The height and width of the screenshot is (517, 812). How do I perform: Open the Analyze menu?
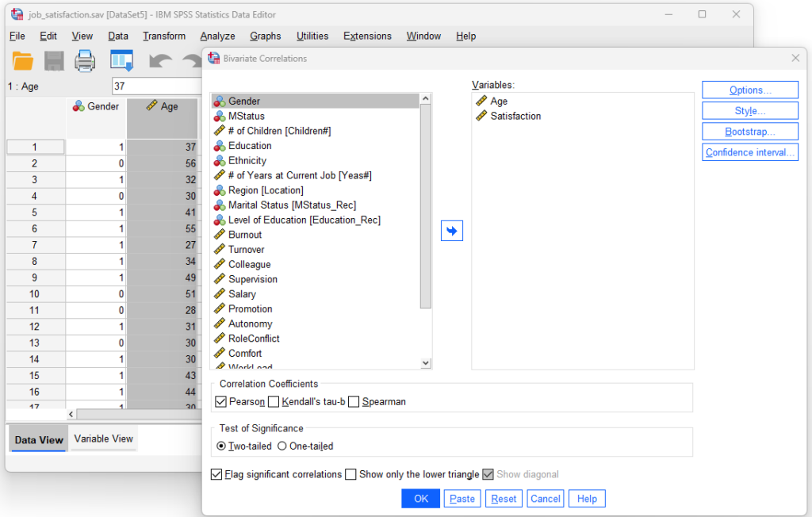(216, 36)
